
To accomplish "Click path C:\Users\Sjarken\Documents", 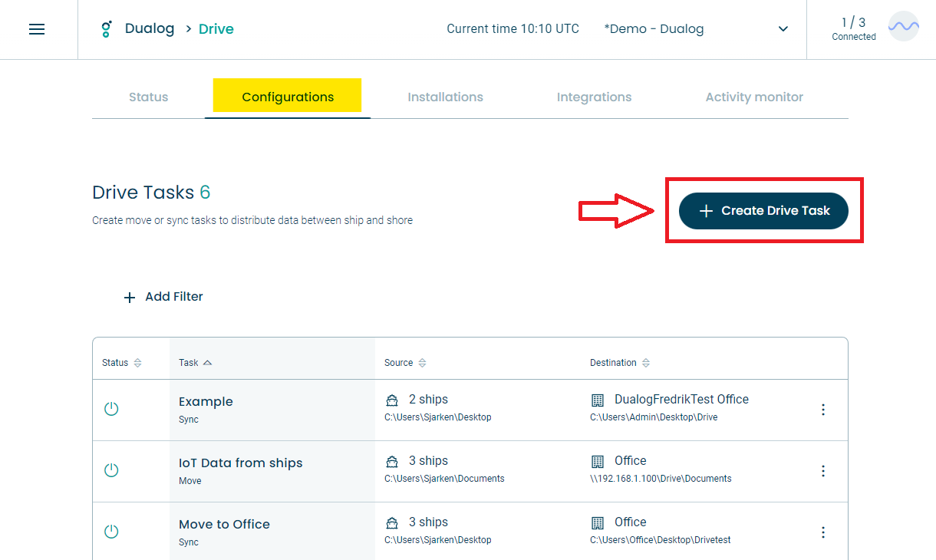I will click(x=444, y=479).
